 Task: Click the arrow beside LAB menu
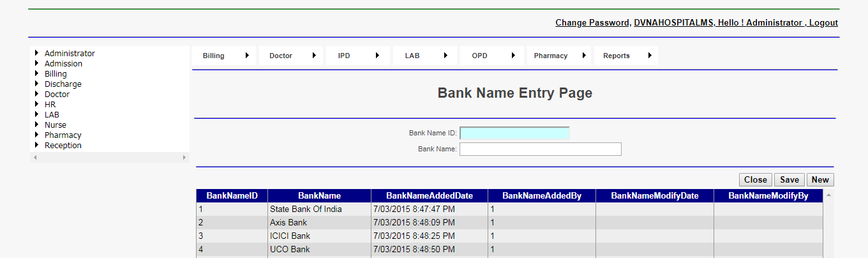445,56
